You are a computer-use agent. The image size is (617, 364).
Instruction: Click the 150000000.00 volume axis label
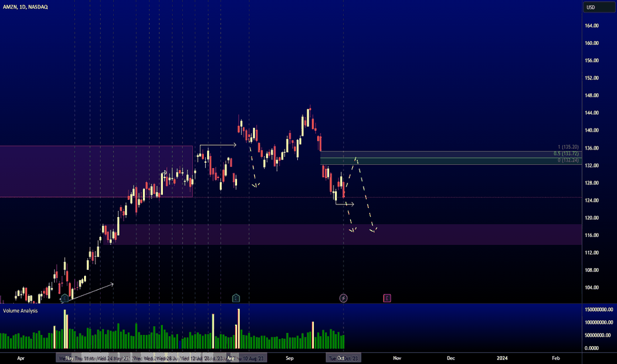[x=598, y=310]
